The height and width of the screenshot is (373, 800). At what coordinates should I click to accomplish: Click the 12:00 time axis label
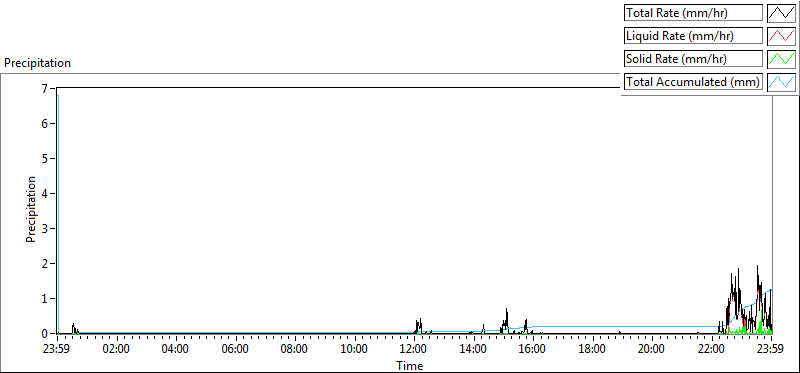point(414,350)
